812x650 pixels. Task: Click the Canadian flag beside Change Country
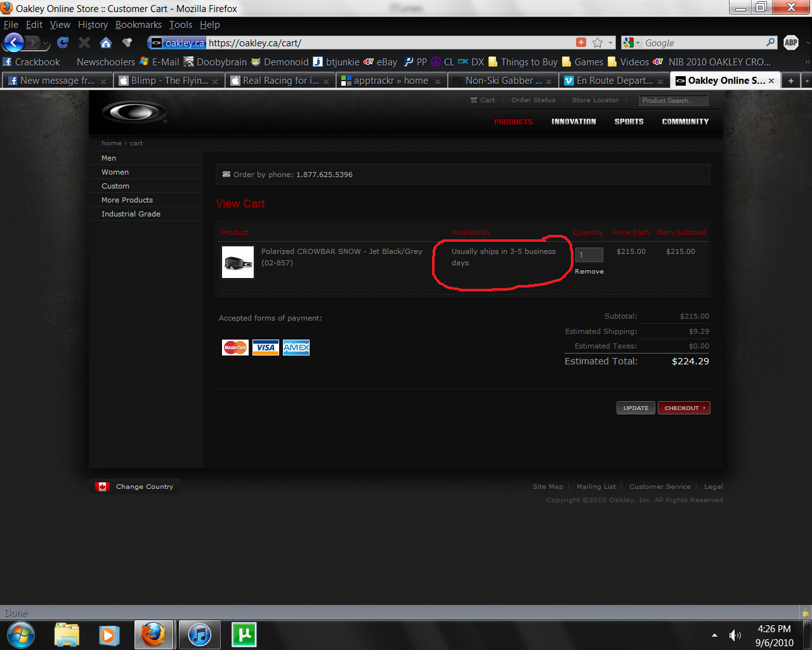click(103, 486)
